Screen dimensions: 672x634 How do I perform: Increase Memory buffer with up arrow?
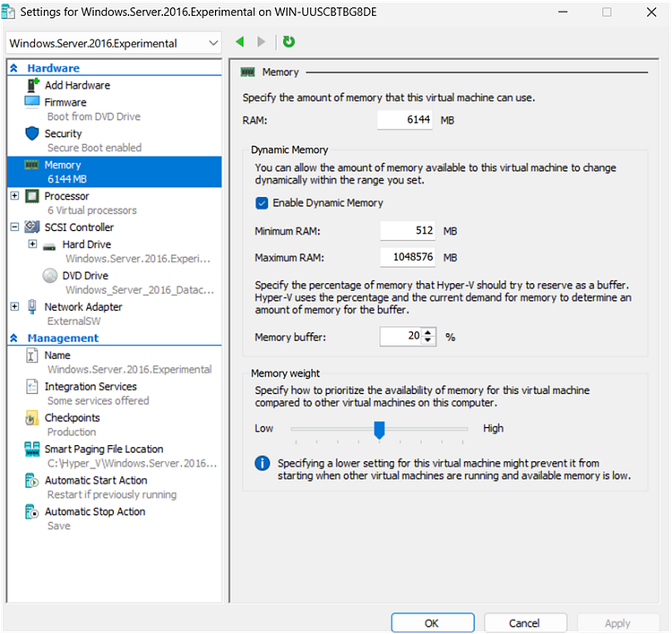coord(427,332)
